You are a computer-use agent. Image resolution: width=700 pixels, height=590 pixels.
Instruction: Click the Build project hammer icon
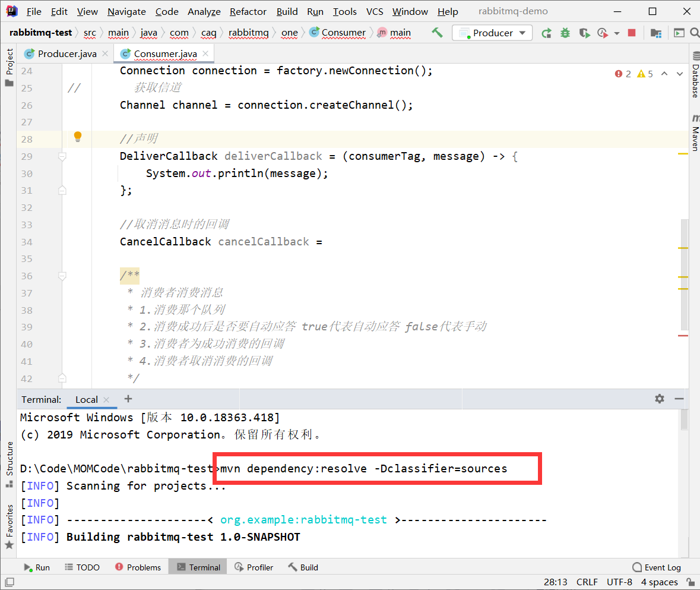click(x=437, y=33)
